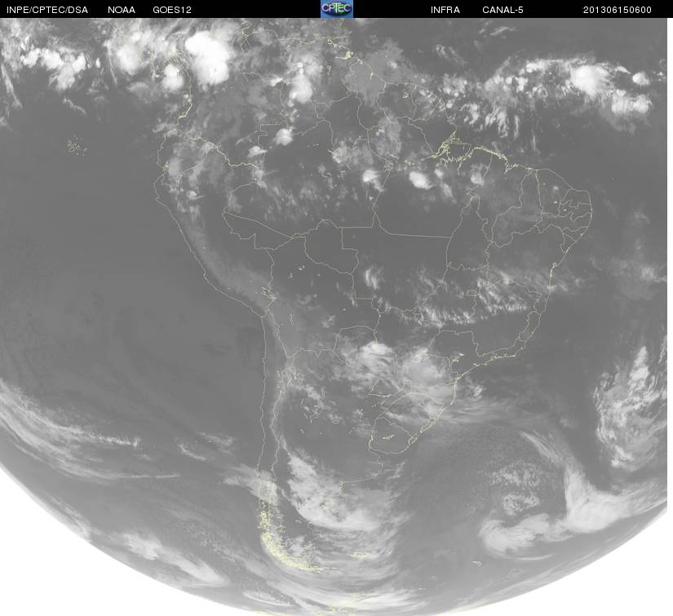
Task: Click the 201306150600 timestamp
Action: tap(618, 10)
